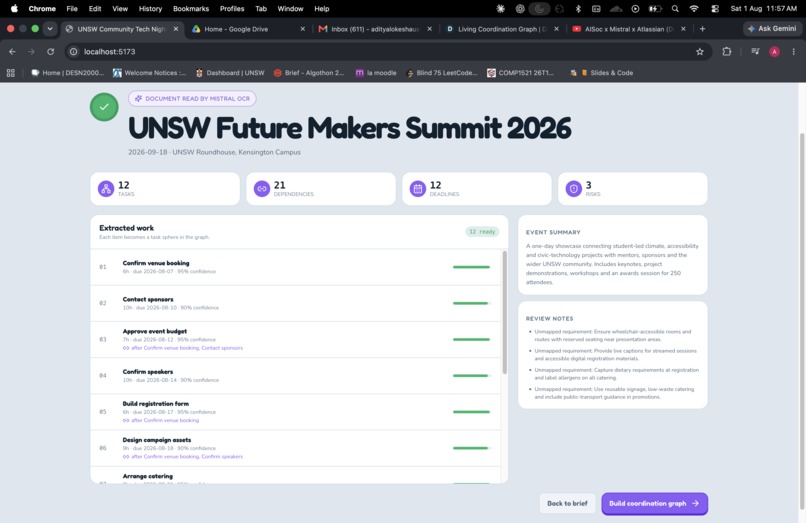
Task: Select the Confirm speakers task row
Action: coord(296,375)
